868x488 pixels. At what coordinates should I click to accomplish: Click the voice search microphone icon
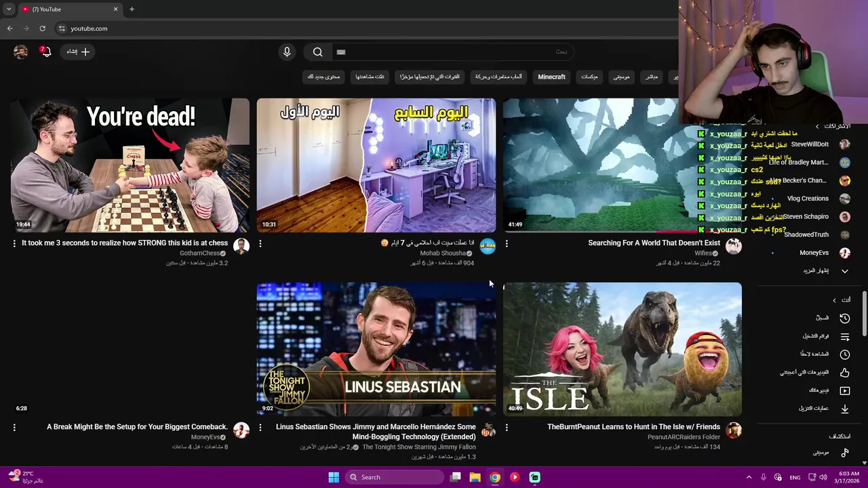(x=287, y=52)
